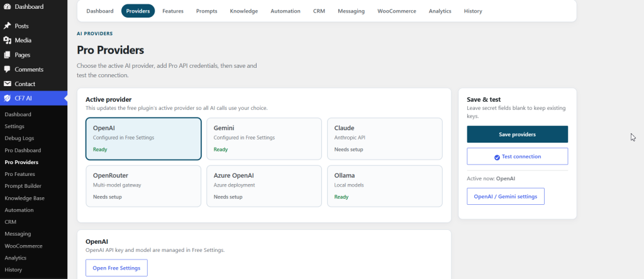Open the Debug Logs submenu link
The width and height of the screenshot is (644, 279).
19,138
